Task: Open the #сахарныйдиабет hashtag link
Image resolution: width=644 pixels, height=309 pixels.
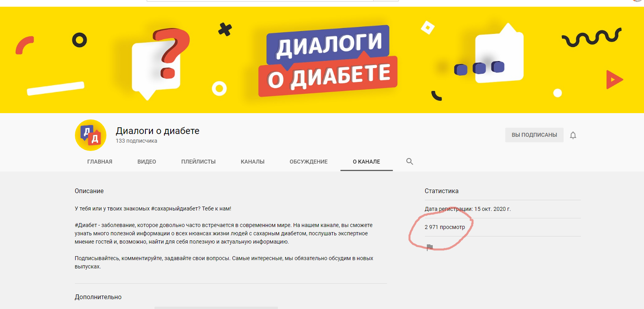Action: (x=175, y=208)
